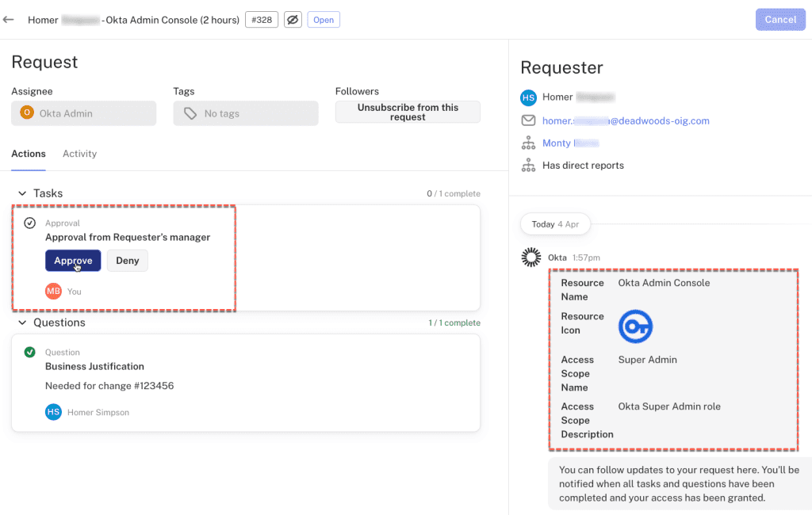Click the org icon next to Has direct reports

tap(528, 165)
